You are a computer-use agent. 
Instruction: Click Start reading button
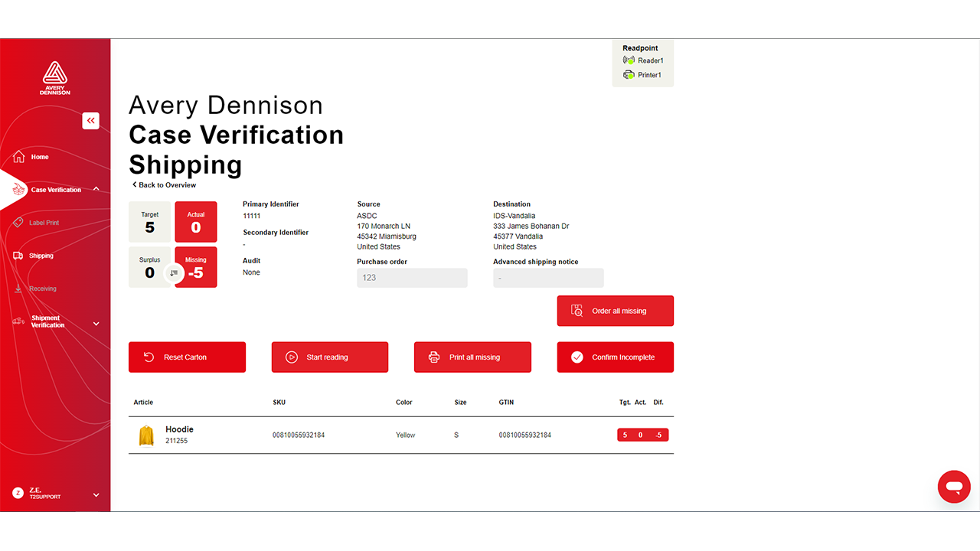(330, 357)
